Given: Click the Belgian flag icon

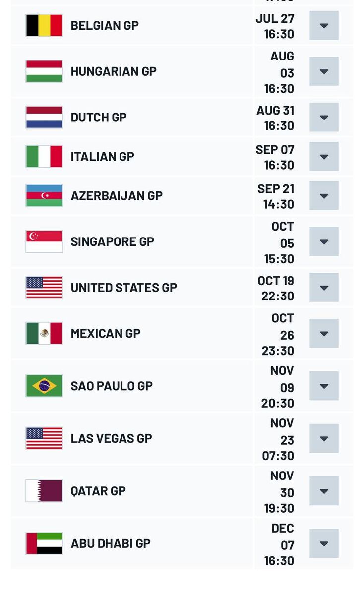Looking at the screenshot, I should [44, 25].
